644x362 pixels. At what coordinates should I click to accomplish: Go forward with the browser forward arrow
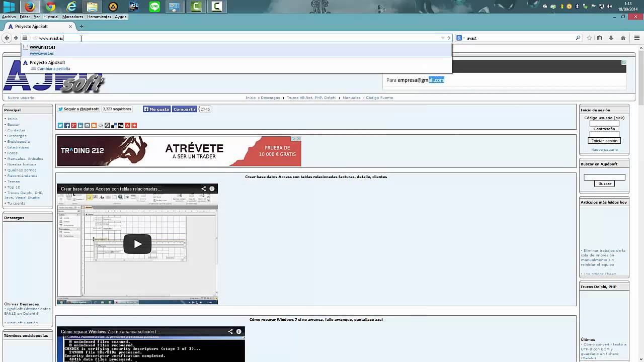pyautogui.click(x=16, y=38)
